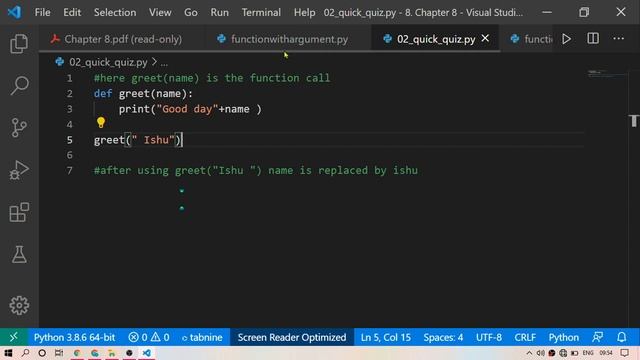This screenshot has height=360, width=640.
Task: Open the volume control in the system tray
Action: pos(540,353)
